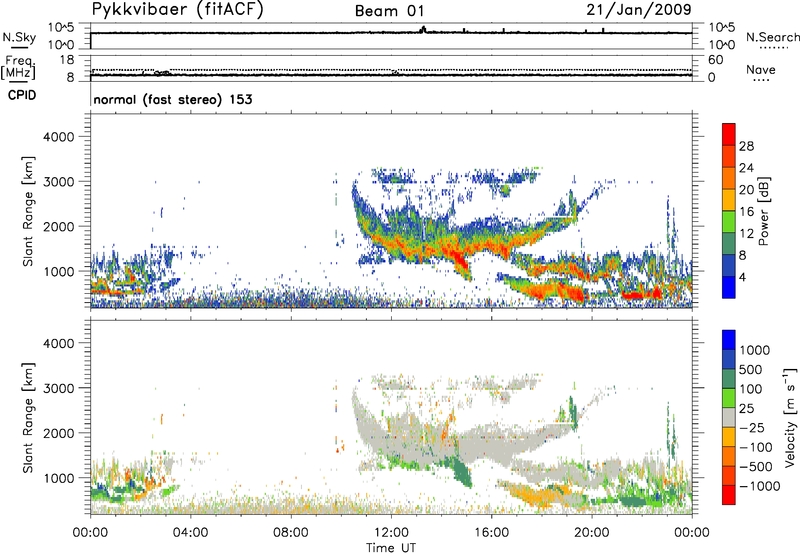Click the '4000' tick on power panel
The width and height of the screenshot is (800, 554).
click(x=58, y=137)
